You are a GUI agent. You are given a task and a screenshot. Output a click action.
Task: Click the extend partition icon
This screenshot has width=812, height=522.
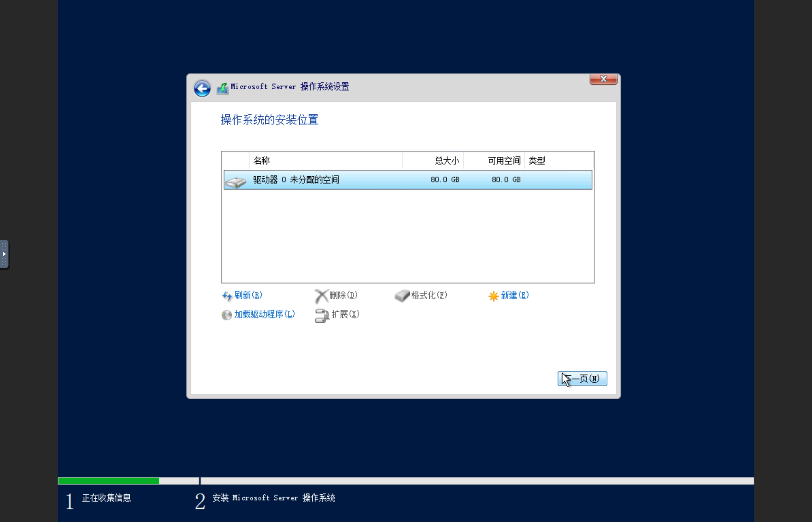pos(322,315)
